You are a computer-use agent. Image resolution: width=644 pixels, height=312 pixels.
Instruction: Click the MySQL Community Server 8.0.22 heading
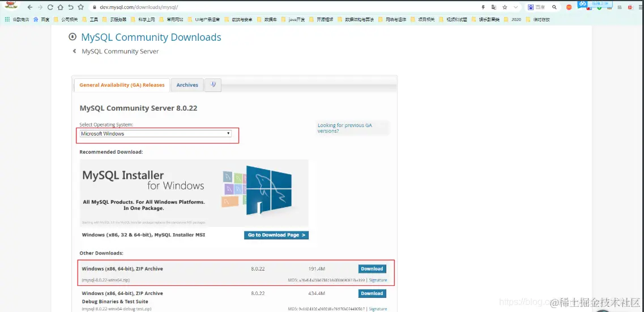(x=138, y=108)
